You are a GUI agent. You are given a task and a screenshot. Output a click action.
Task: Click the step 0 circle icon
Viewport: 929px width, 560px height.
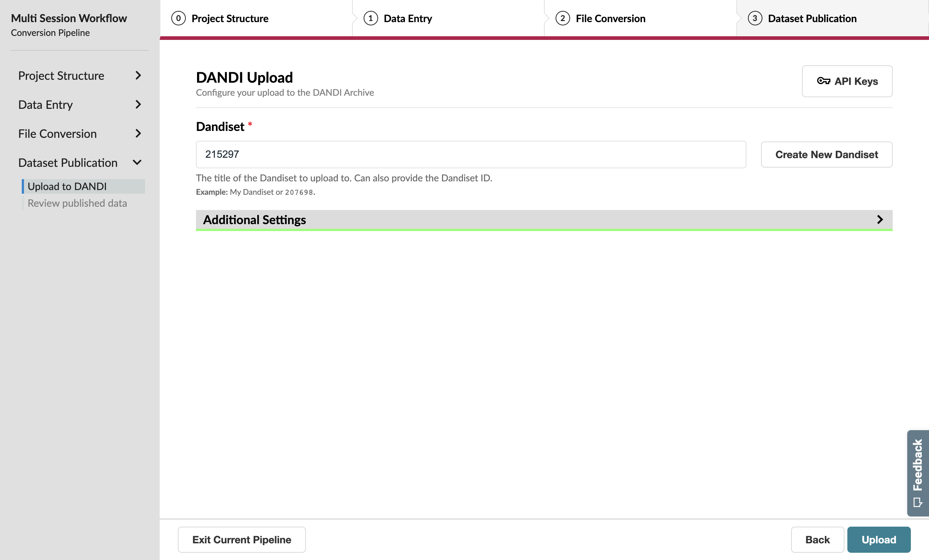[178, 18]
